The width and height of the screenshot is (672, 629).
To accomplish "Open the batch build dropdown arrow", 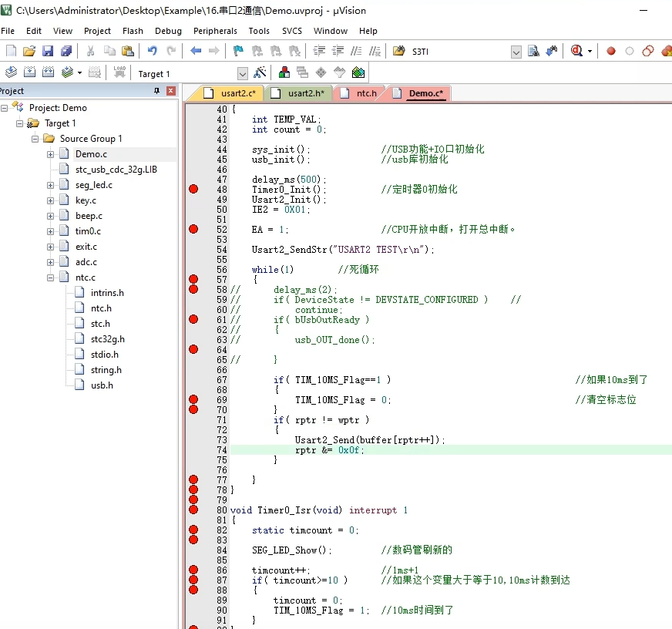I will [79, 73].
